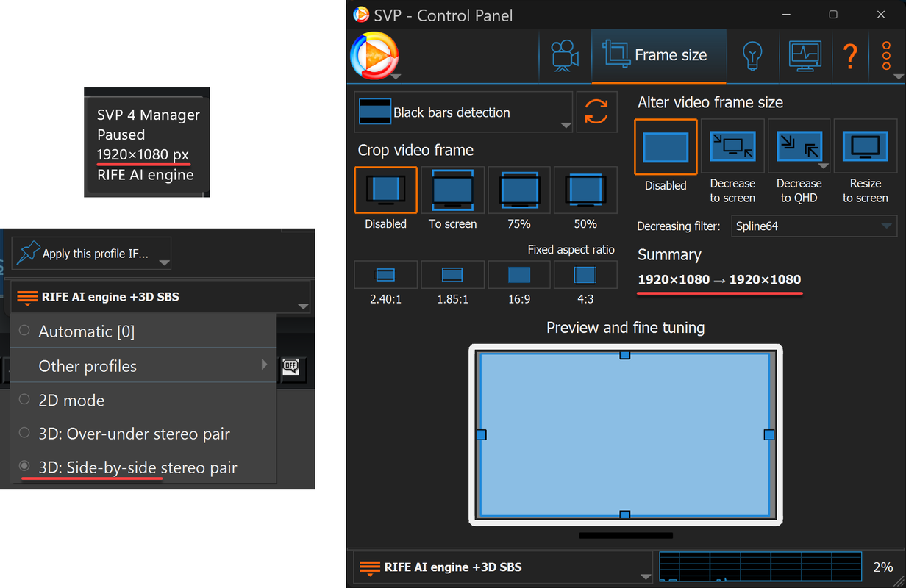This screenshot has width=906, height=588.
Task: Select 3D: Over-under stereo pair
Action: click(x=143, y=434)
